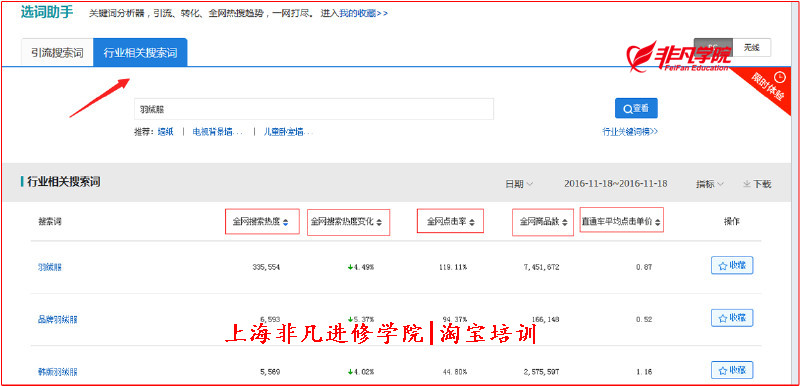The image size is (800, 386).
Task: Click the 行业相关搜索词 section heading
Action: click(64, 182)
